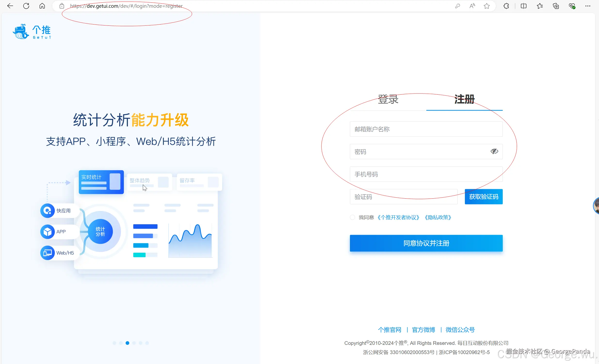This screenshot has height=364, width=599.
Task: Open the Settings and more menu
Action: (588, 6)
